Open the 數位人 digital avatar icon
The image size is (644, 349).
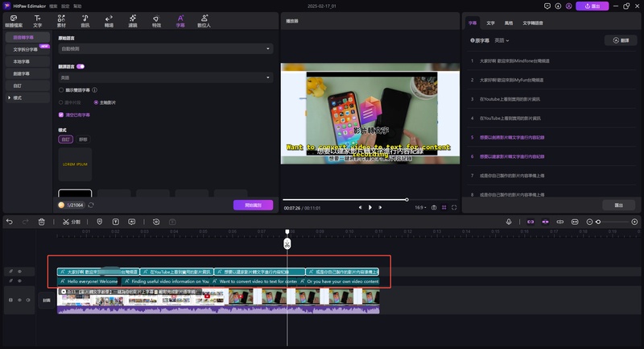pyautogui.click(x=204, y=21)
